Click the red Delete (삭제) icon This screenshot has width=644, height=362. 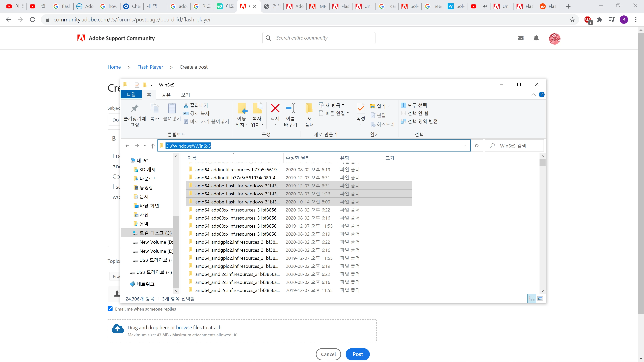point(275,108)
